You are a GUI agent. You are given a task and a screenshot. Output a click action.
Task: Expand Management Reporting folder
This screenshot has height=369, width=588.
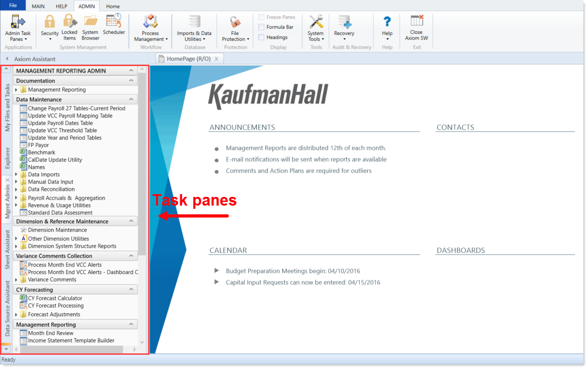pyautogui.click(x=16, y=90)
